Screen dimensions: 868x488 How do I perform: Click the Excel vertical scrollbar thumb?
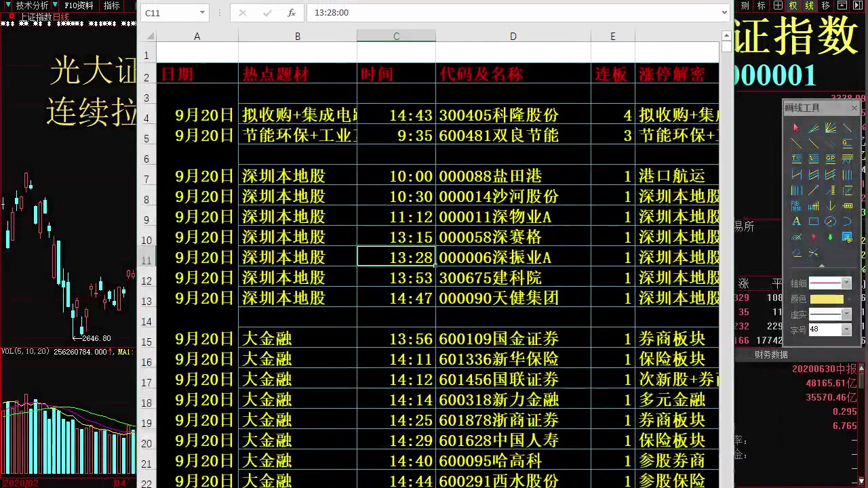(x=726, y=46)
